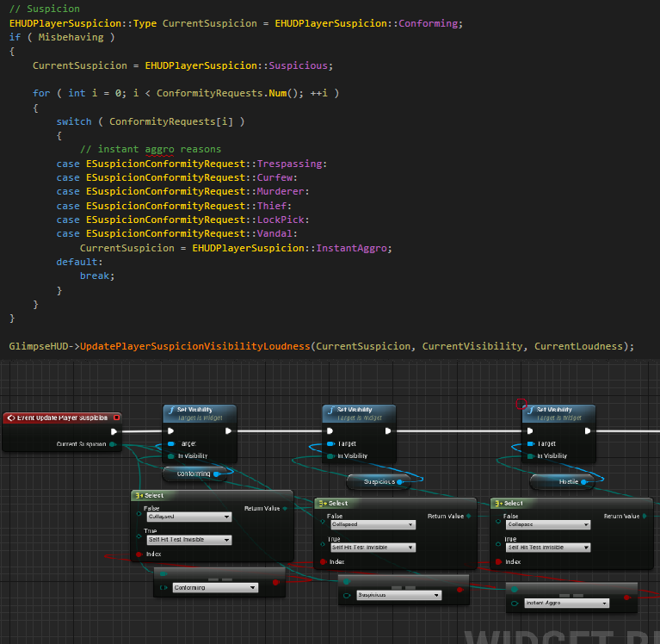Select the Hostile variable node
The image size is (660, 644).
point(562,482)
